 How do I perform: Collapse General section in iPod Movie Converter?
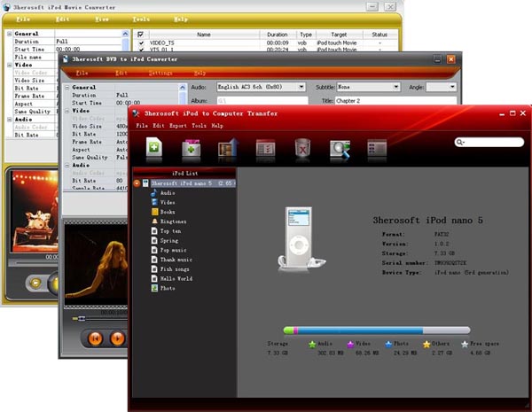point(10,34)
